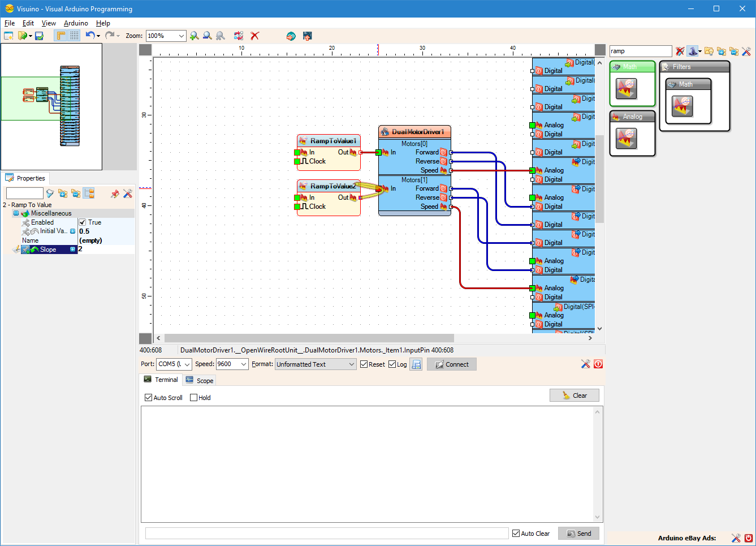Click the zoom in magnifier icon
The width and height of the screenshot is (756, 546).
click(195, 36)
